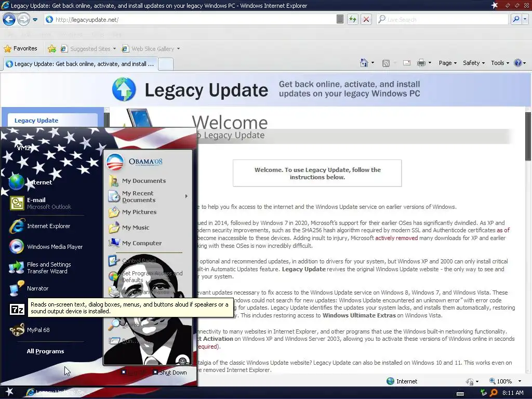Screen dimensions: 532x399
Task: Click the Add to Favorites Bar star icon
Action: pos(52,49)
